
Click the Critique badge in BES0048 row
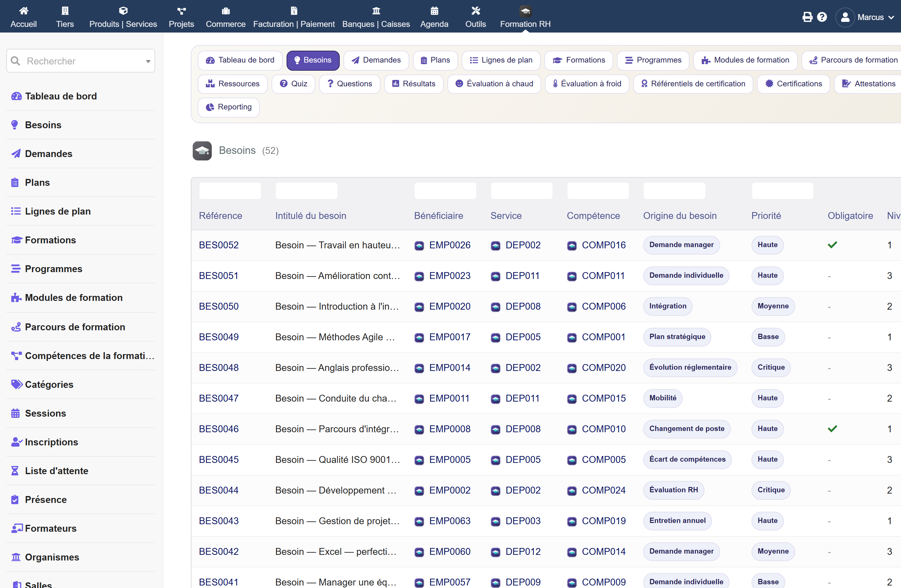pos(771,368)
